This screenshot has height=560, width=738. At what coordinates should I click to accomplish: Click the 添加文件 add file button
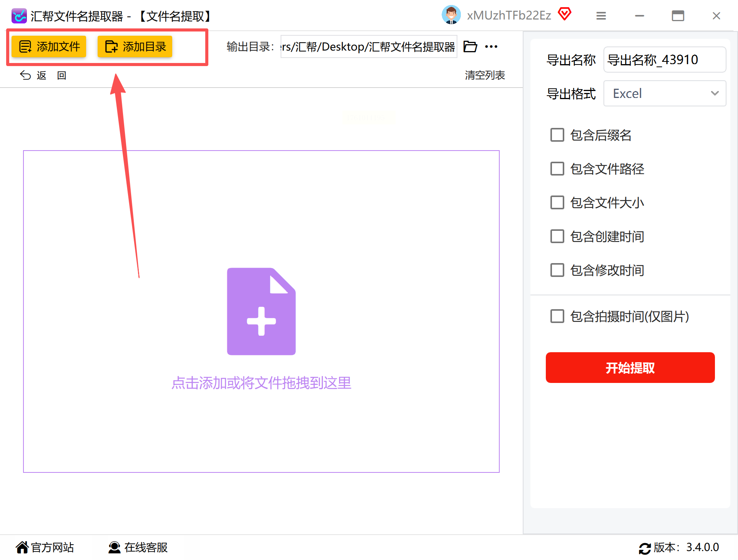tap(49, 46)
